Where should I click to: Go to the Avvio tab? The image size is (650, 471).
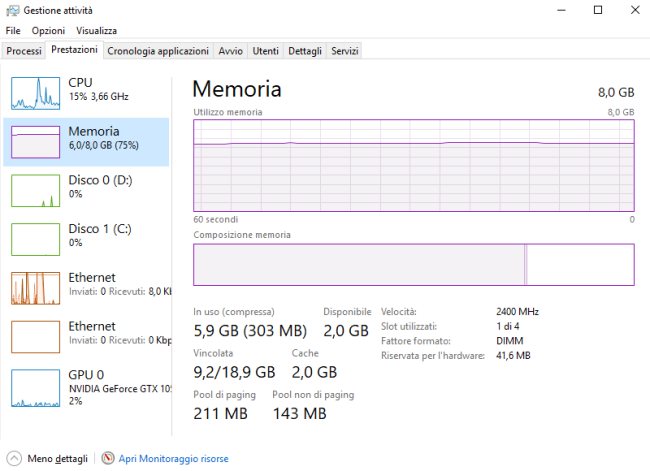pos(230,50)
